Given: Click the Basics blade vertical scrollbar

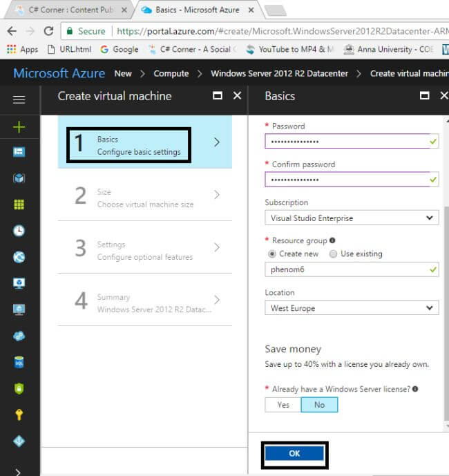Looking at the screenshot, I should [446, 313].
